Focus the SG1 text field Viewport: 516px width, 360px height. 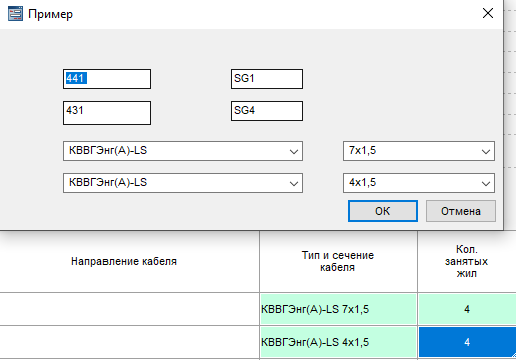pyautogui.click(x=267, y=79)
